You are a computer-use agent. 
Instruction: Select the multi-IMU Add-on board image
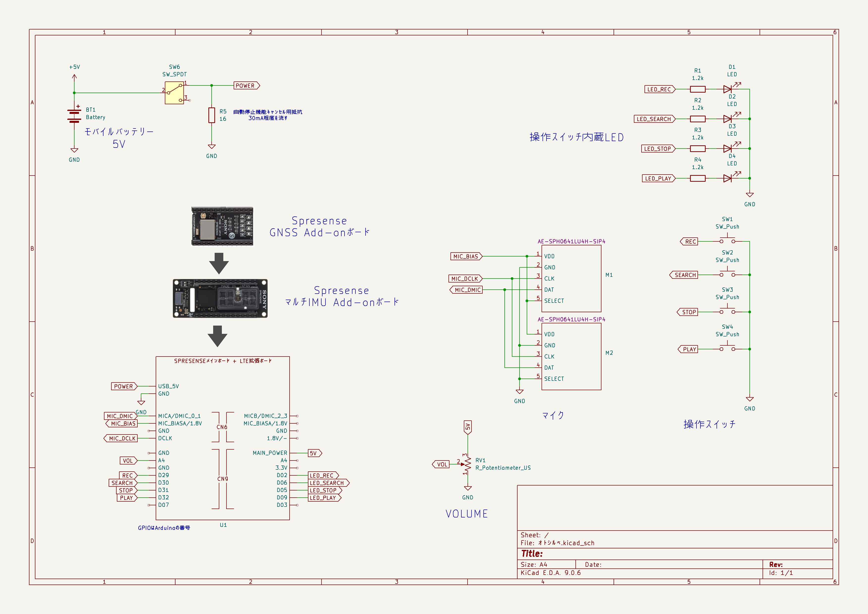pyautogui.click(x=220, y=298)
